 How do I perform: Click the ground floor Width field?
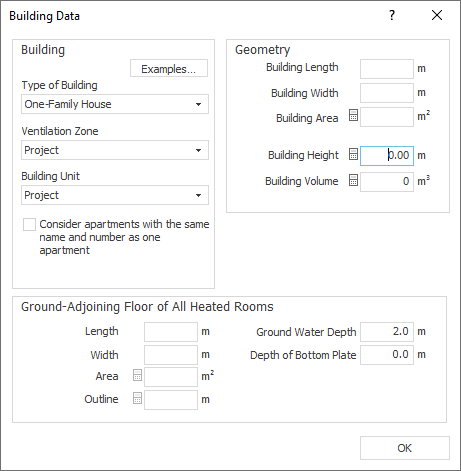coord(171,355)
